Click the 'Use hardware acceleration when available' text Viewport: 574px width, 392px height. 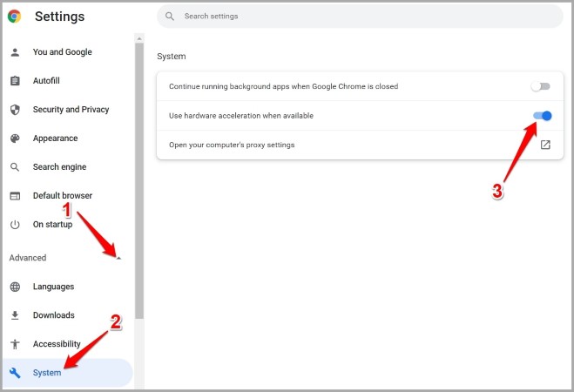pyautogui.click(x=241, y=116)
